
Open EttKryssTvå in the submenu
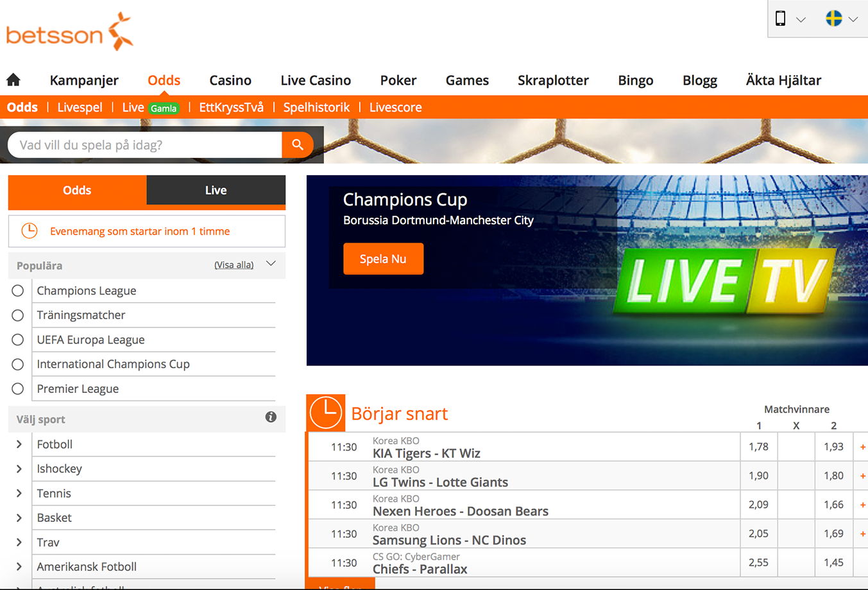pyautogui.click(x=232, y=107)
